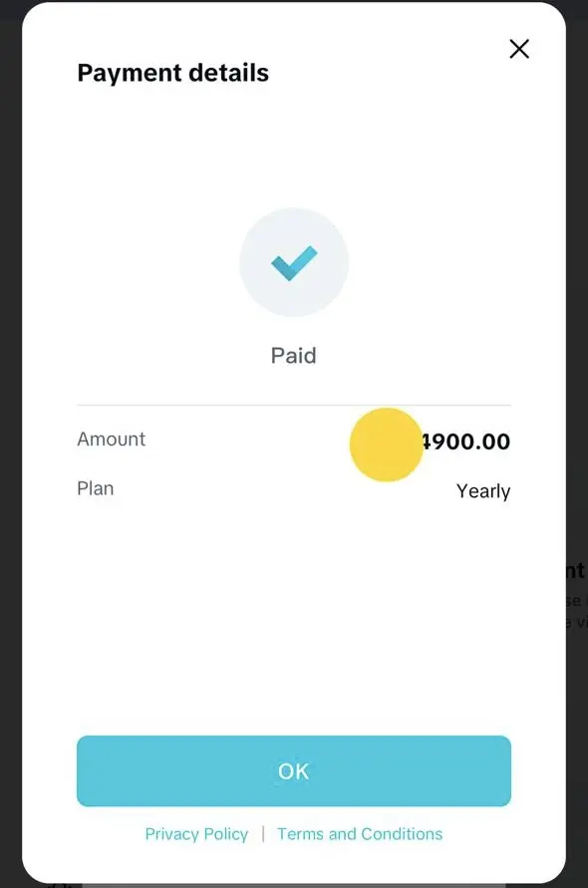Click the Plan label
Viewport: 588px width, 888px height.
click(95, 488)
